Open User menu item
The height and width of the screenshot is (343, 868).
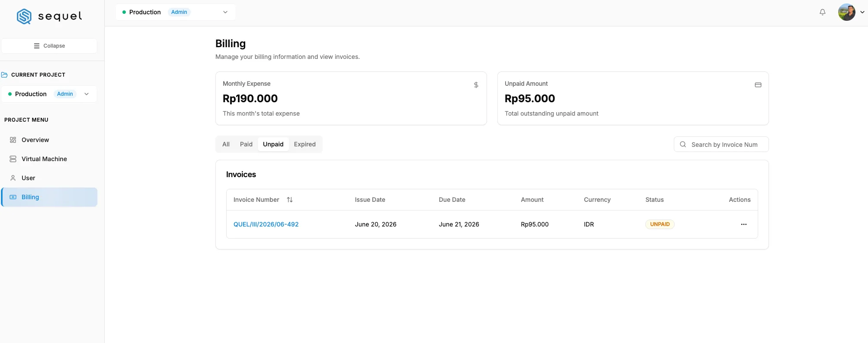point(49,178)
